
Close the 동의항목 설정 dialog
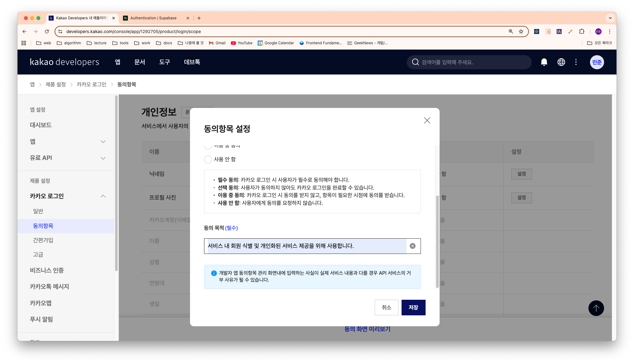click(x=427, y=120)
